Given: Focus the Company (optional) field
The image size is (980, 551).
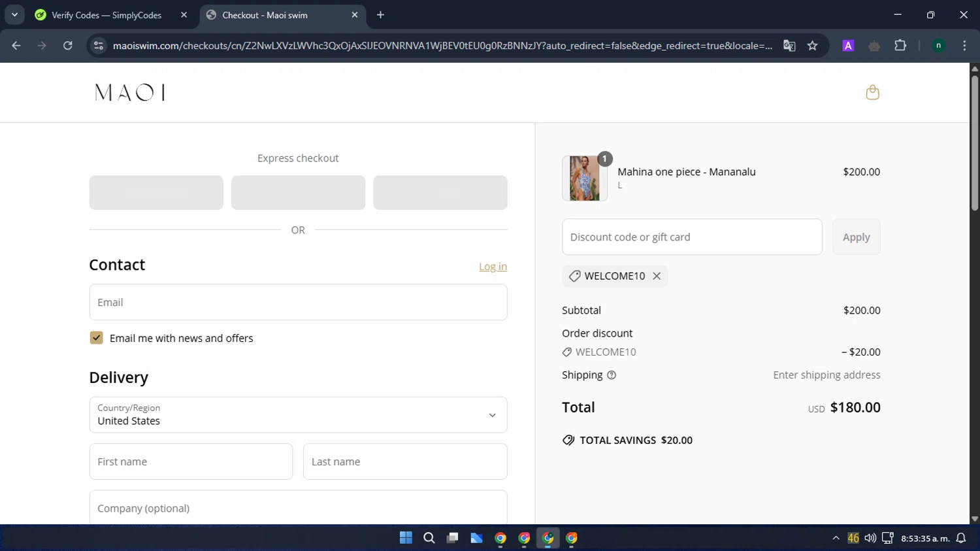Looking at the screenshot, I should (x=298, y=508).
